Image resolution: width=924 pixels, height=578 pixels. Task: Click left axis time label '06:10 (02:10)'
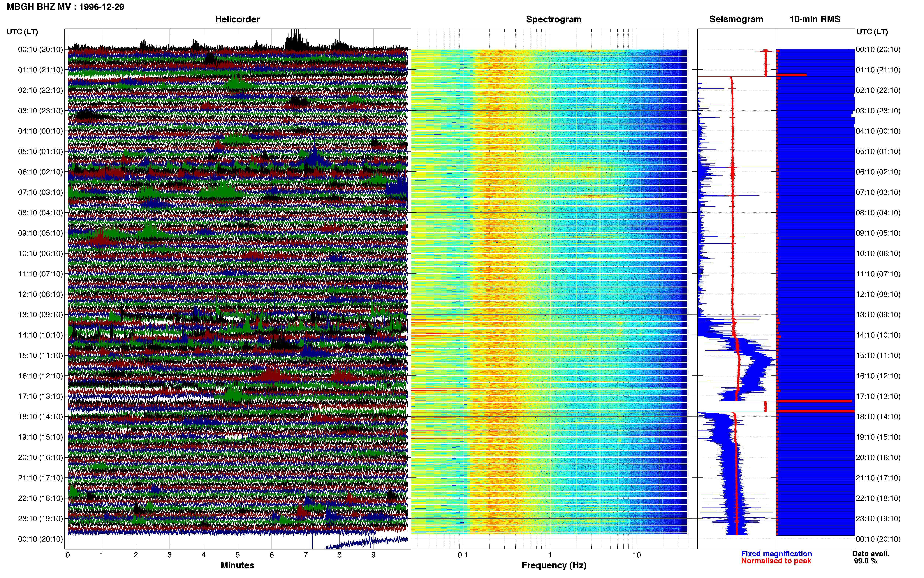(41, 172)
